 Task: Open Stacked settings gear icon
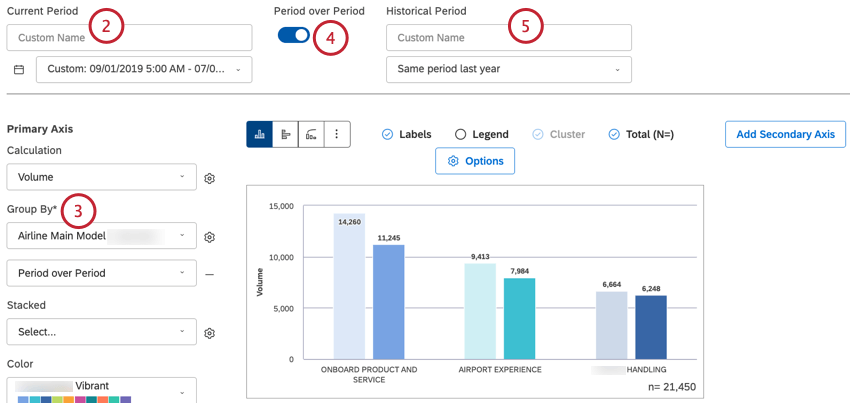210,333
